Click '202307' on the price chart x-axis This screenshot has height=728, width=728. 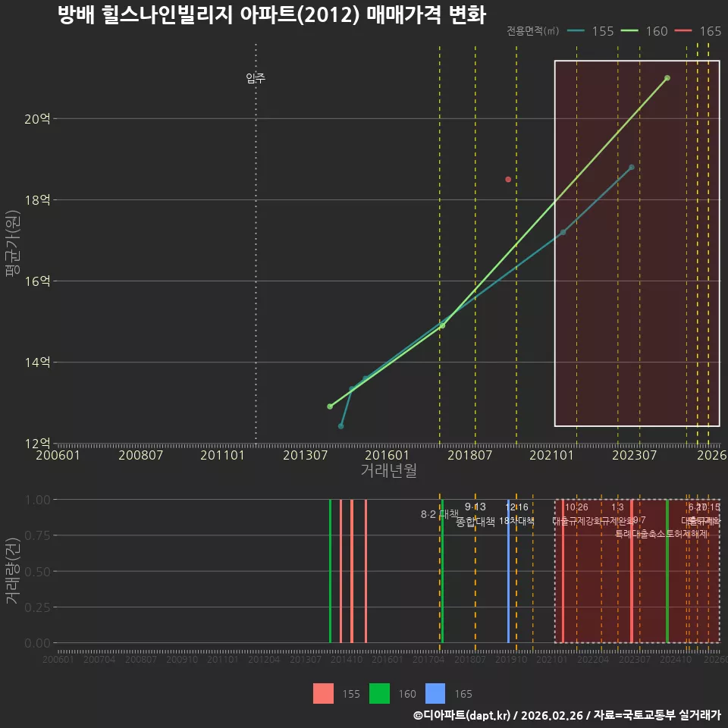[634, 455]
